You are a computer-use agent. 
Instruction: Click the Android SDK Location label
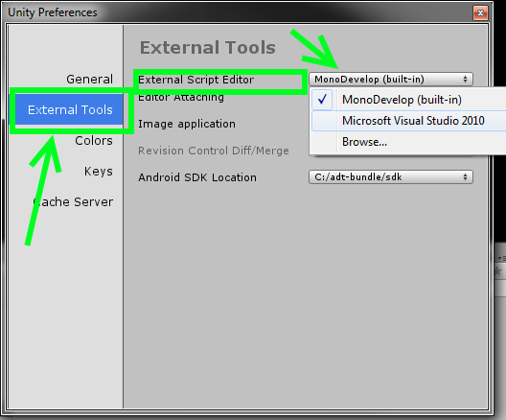[197, 177]
